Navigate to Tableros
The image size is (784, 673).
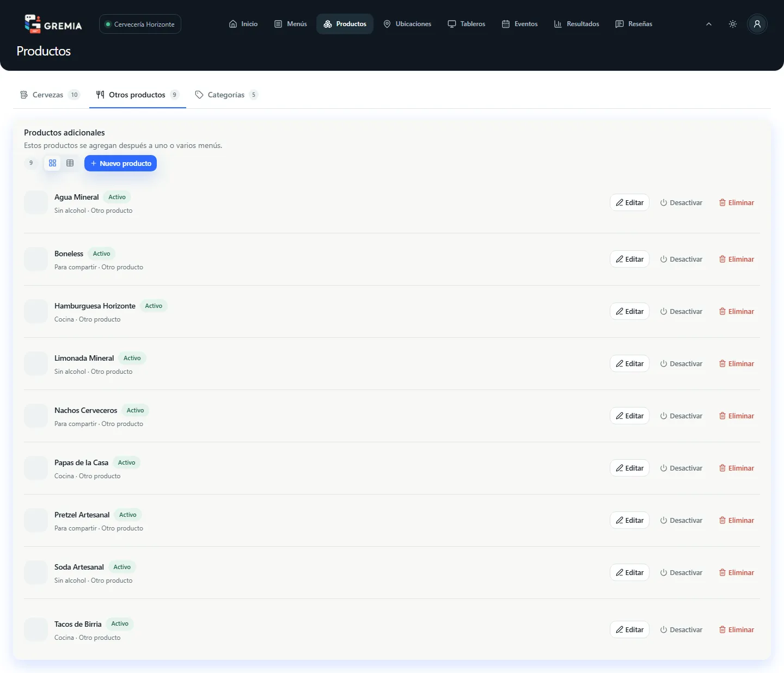click(x=467, y=24)
